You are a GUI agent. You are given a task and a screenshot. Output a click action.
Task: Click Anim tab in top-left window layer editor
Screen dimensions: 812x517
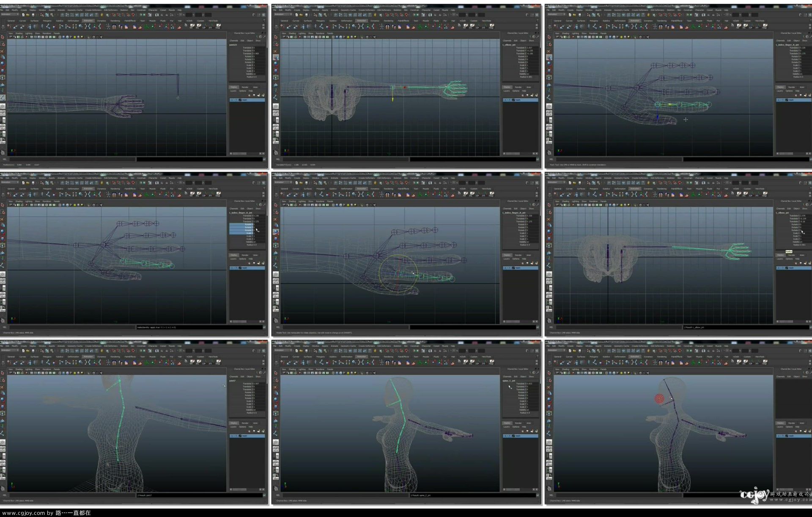255,87
